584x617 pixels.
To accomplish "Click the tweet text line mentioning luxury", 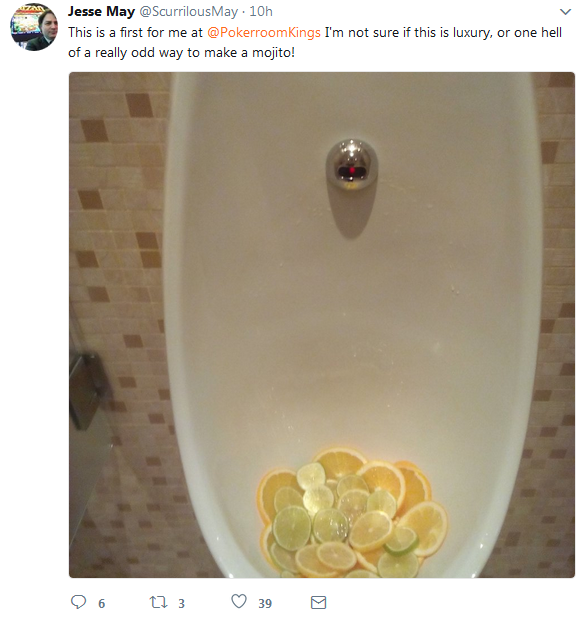I will point(315,32).
